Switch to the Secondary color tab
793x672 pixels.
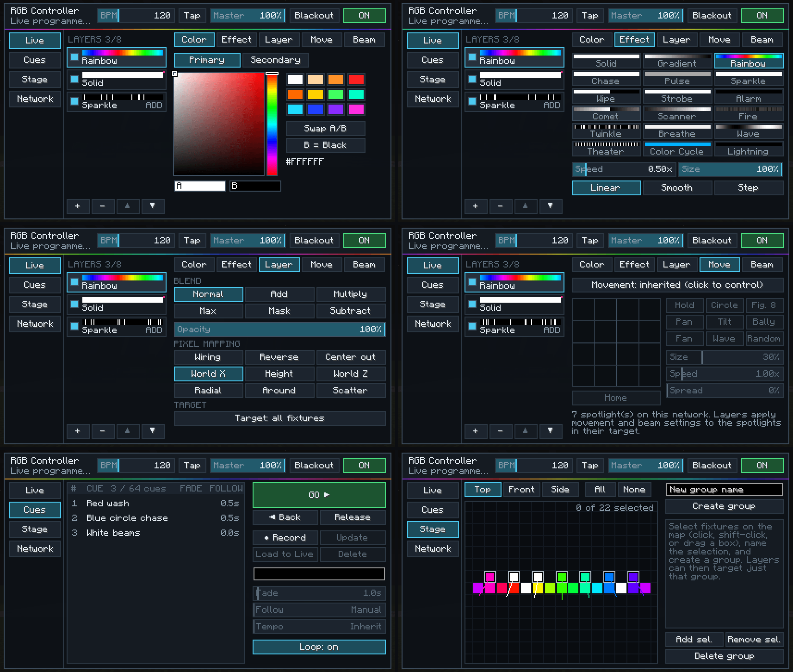(x=275, y=60)
